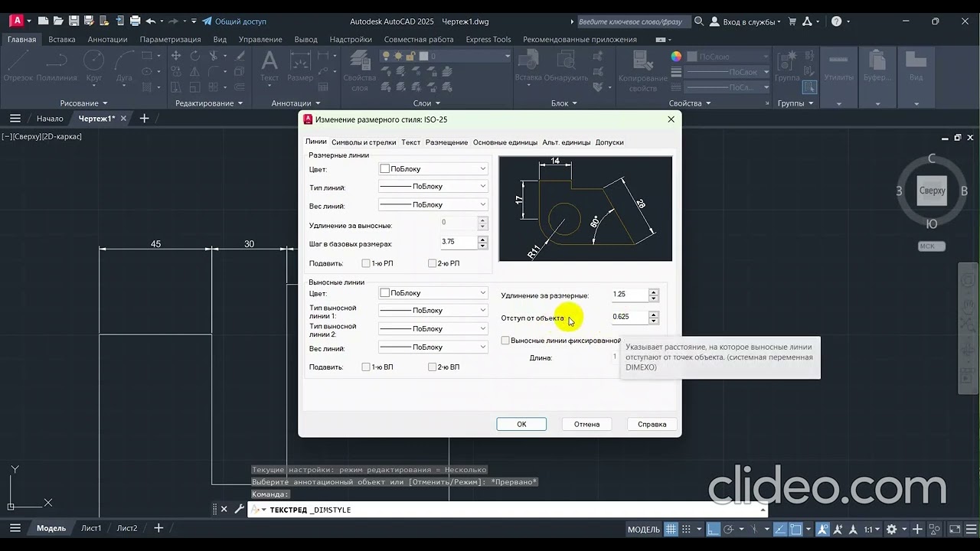Viewport: 980px width, 551px height.
Task: Switch to Размещение tab
Action: tap(446, 142)
